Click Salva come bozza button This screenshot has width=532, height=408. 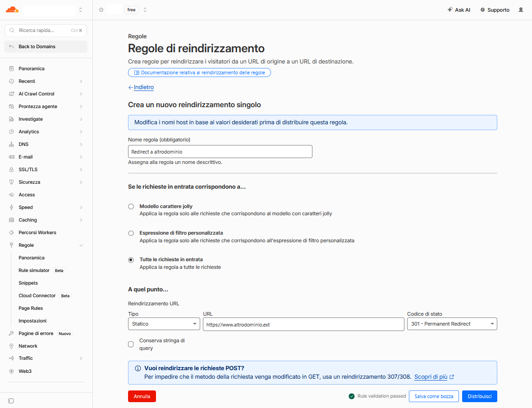point(434,396)
